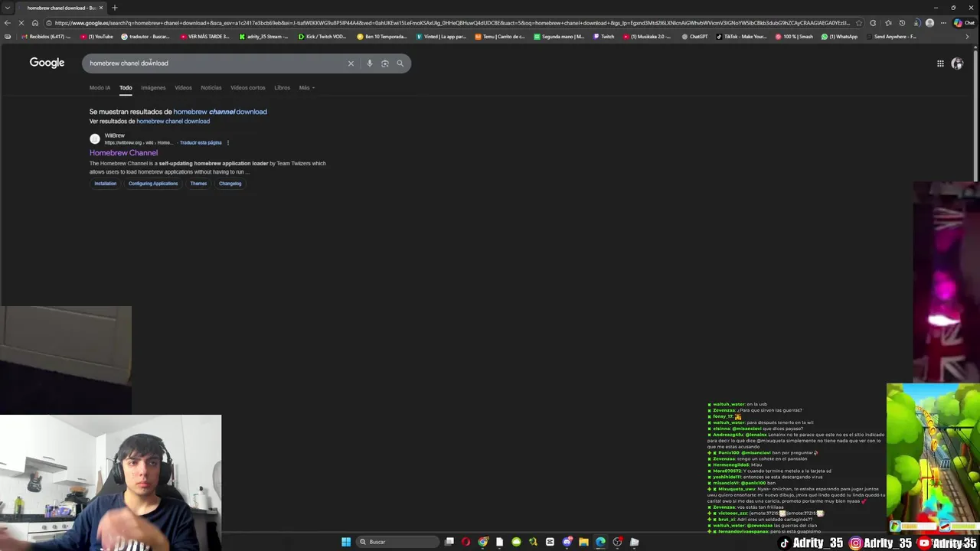
Task: Open the ChatGPT bookmark
Action: [694, 37]
